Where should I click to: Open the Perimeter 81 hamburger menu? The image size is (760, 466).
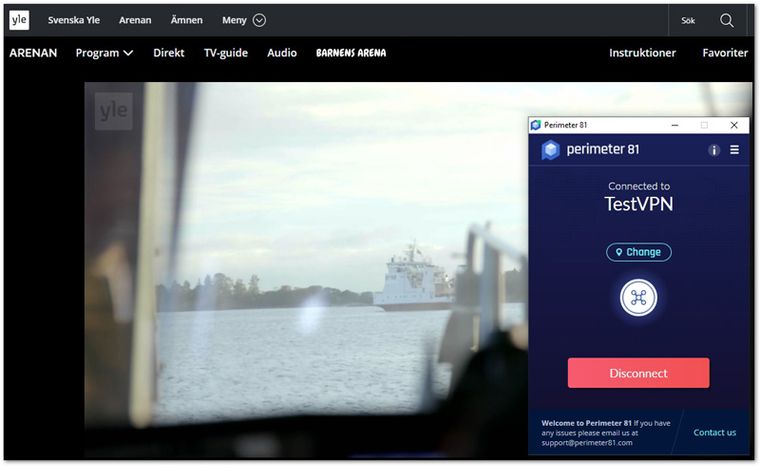tap(735, 150)
